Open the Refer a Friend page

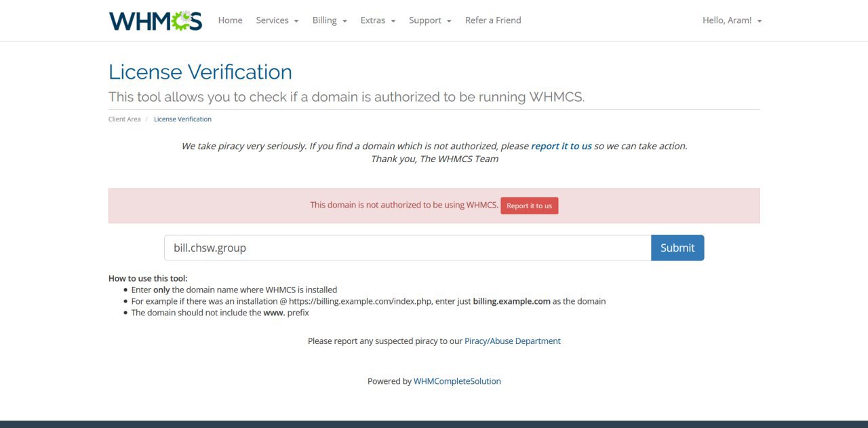click(493, 20)
